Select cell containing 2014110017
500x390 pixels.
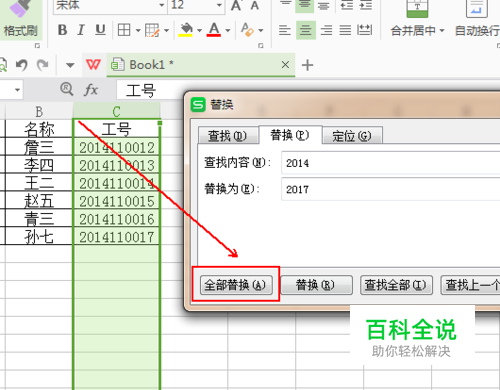coord(116,237)
